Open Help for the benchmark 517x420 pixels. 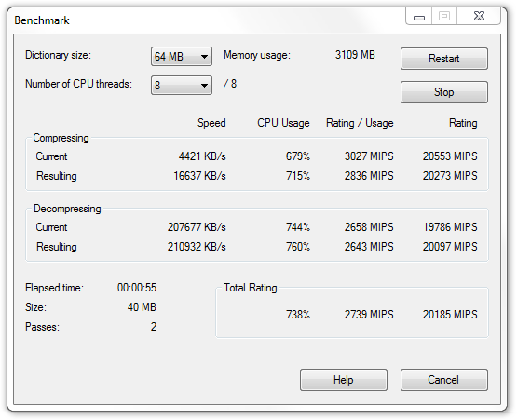[x=344, y=380]
